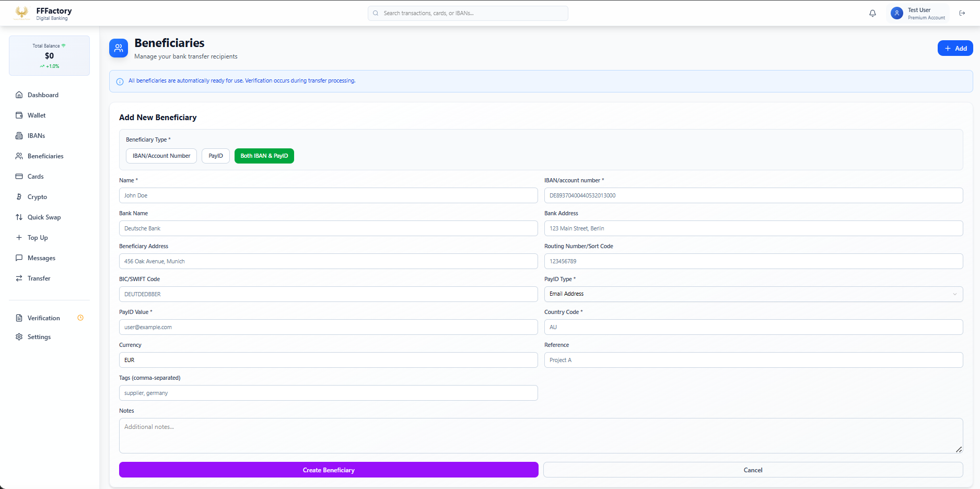This screenshot has height=489, width=980.
Task: Click the Crypto bitcoin icon in sidebar
Action: point(19,197)
